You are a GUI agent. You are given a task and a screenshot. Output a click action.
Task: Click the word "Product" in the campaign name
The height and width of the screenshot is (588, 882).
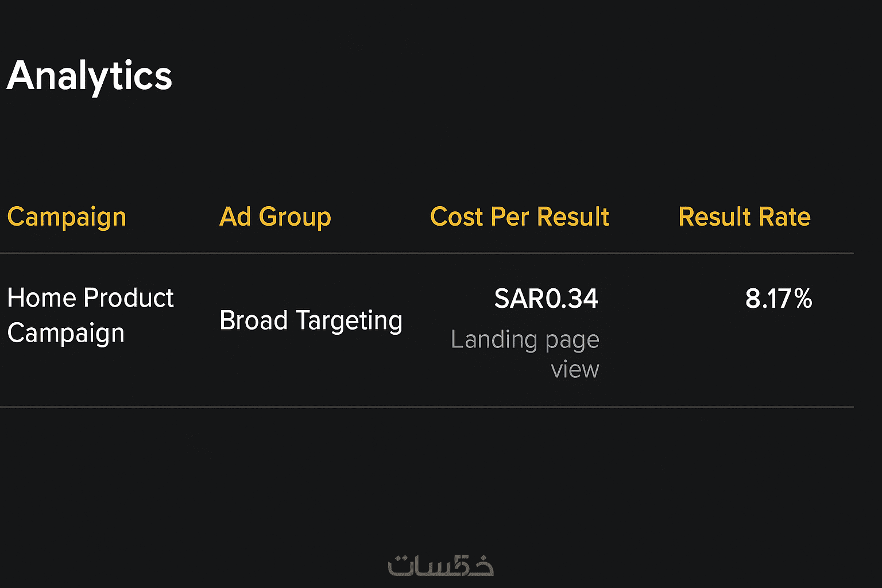[x=129, y=298]
